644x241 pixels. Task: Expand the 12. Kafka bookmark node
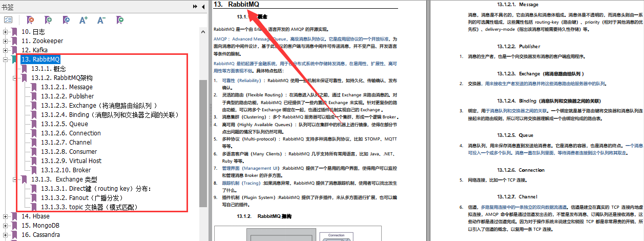(x=6, y=50)
